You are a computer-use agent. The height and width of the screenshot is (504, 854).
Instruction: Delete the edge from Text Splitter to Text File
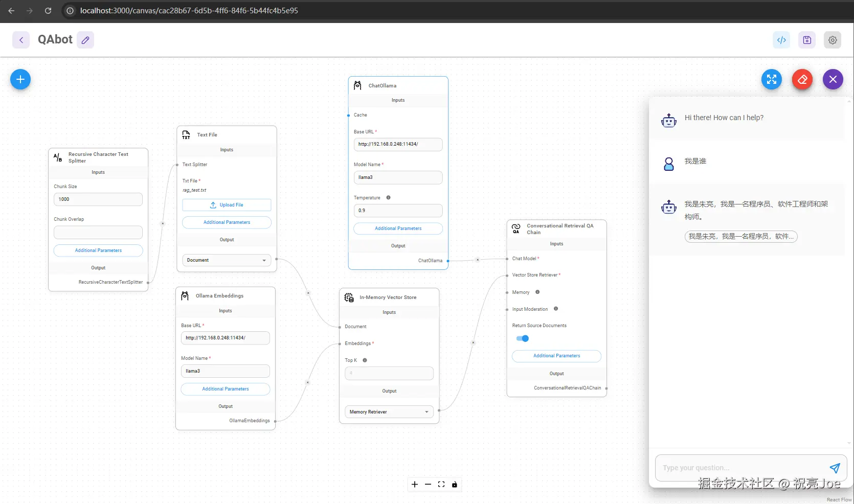click(163, 223)
